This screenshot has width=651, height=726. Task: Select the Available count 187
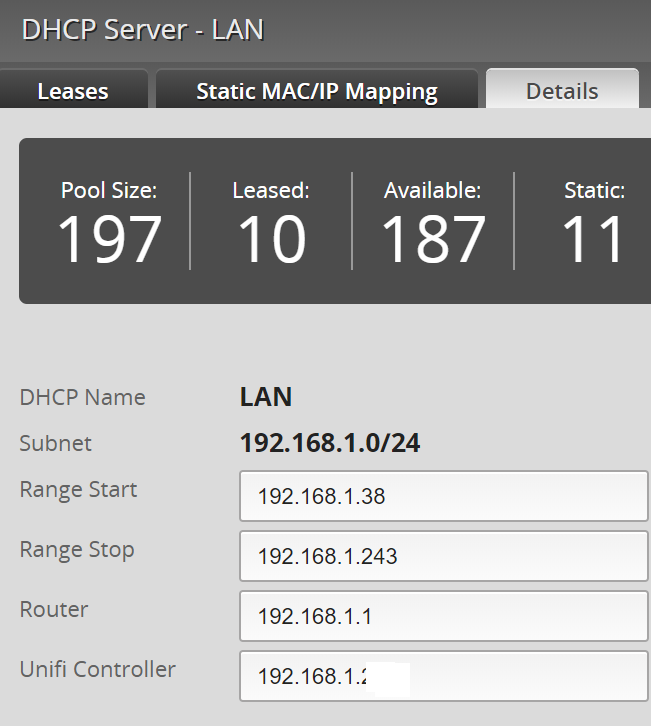[x=432, y=240]
